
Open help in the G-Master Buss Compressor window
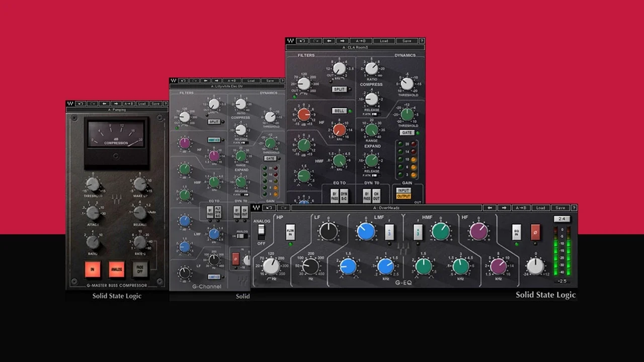(166, 104)
